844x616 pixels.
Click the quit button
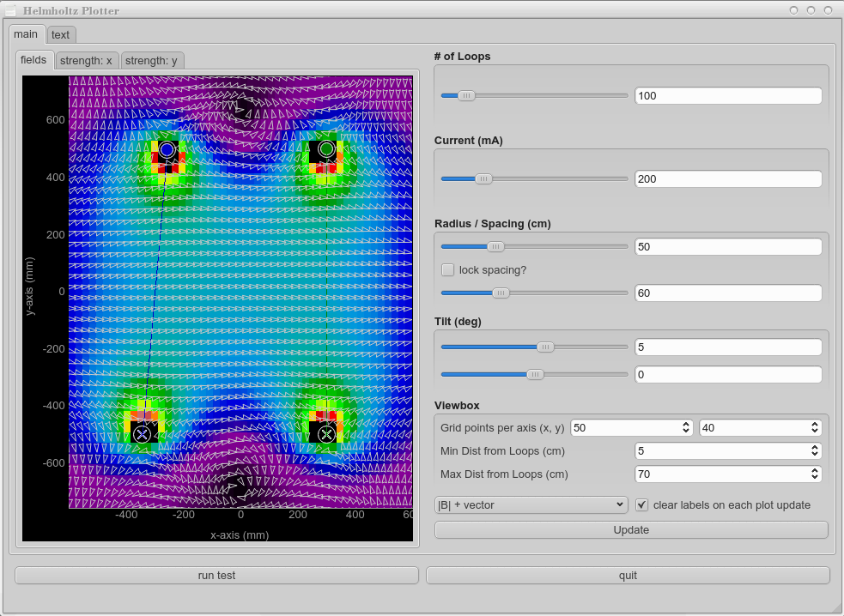coord(628,575)
